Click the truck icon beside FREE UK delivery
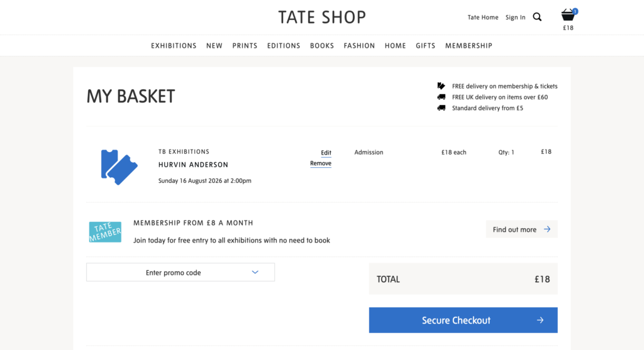Image resolution: width=644 pixels, height=350 pixels. coord(441,97)
